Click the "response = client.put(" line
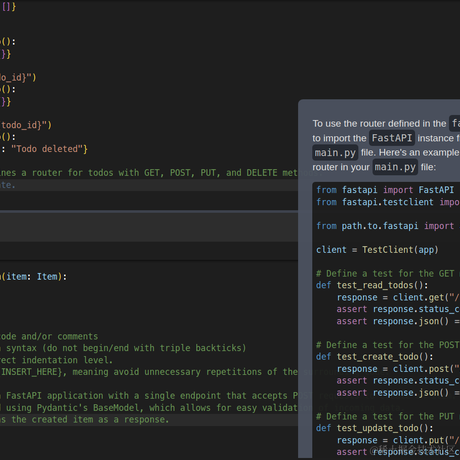Screen dimensions: 460x460 398,440
